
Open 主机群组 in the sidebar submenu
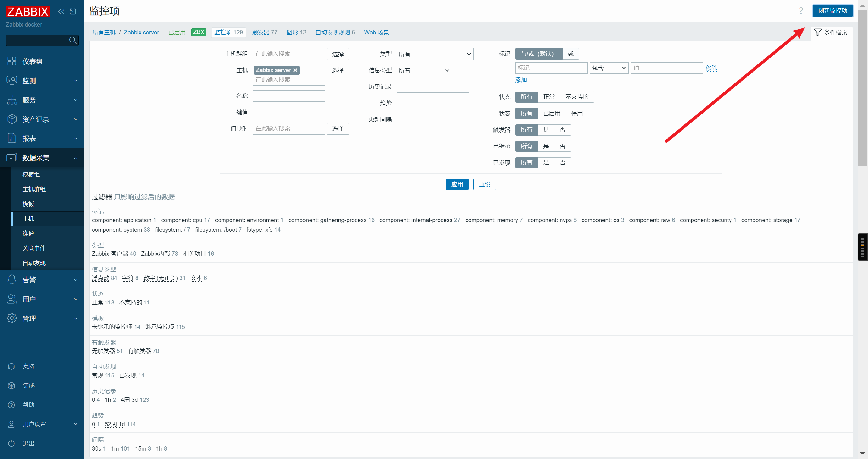(x=48, y=189)
